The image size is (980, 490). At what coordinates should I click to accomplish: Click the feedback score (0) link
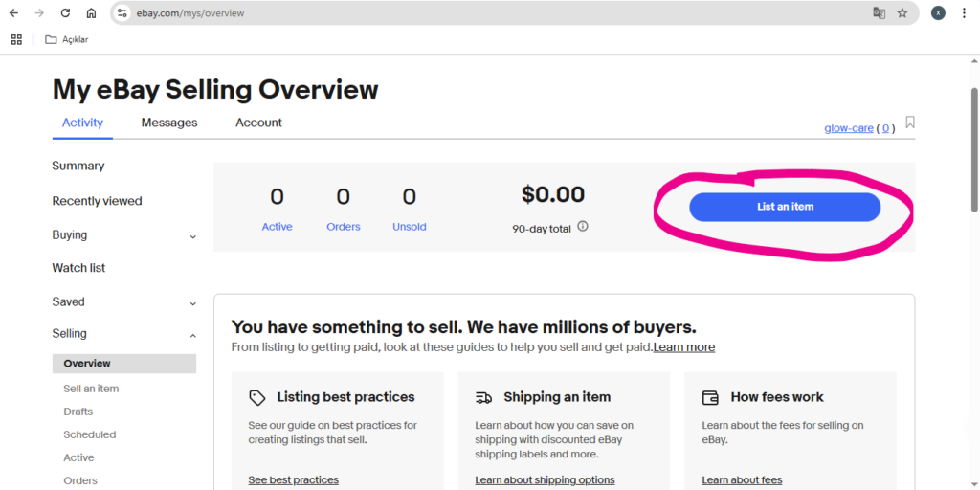pyautogui.click(x=885, y=128)
